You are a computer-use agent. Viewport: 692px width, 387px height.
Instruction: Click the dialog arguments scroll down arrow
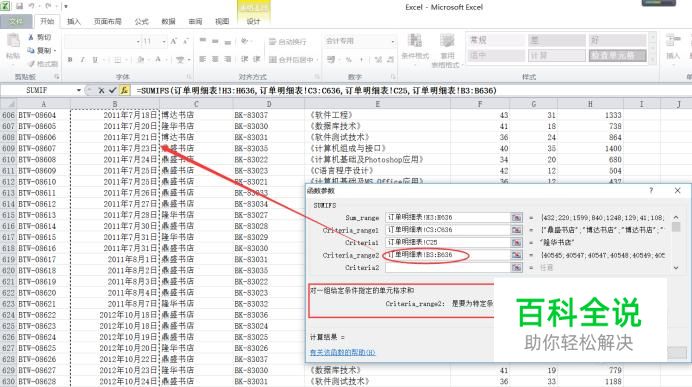click(x=676, y=268)
